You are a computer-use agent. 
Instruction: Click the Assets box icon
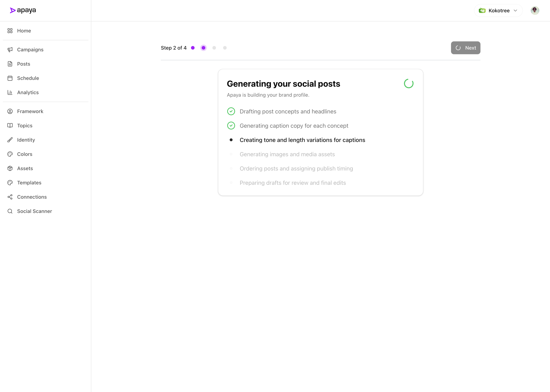coord(10,169)
